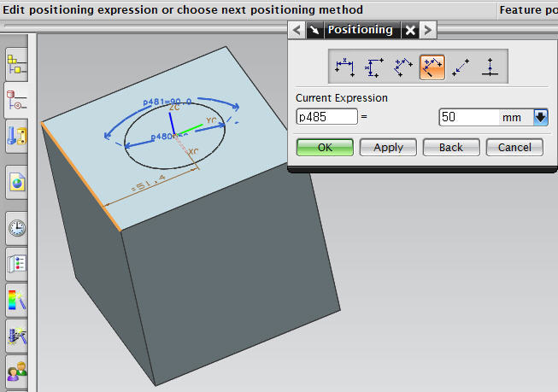Open the History clock sidebar tab
The width and height of the screenshot is (558, 392).
coord(17,228)
